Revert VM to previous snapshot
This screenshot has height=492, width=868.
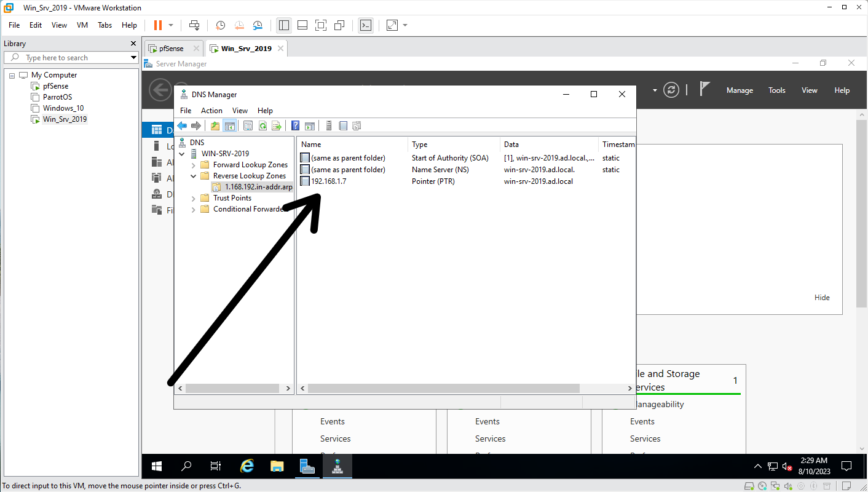tap(239, 25)
